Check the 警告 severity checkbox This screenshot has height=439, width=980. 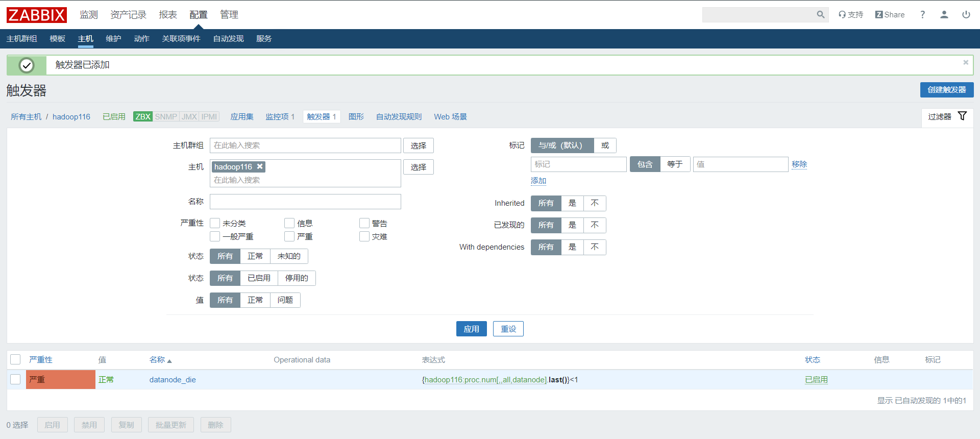(364, 223)
